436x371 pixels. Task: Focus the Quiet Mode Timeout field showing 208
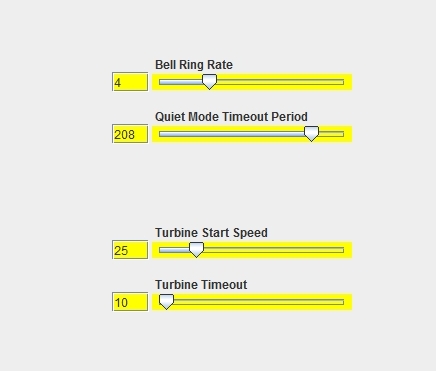(x=130, y=134)
